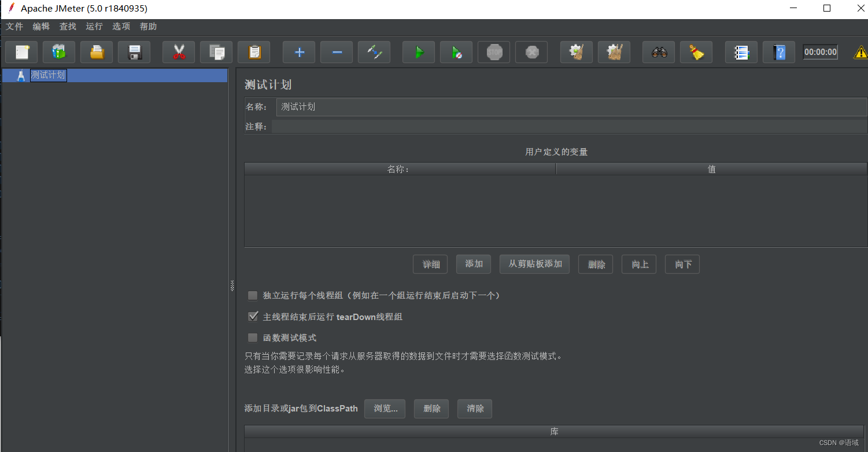
Task: Click the Clear results broom icon
Action: click(x=577, y=52)
